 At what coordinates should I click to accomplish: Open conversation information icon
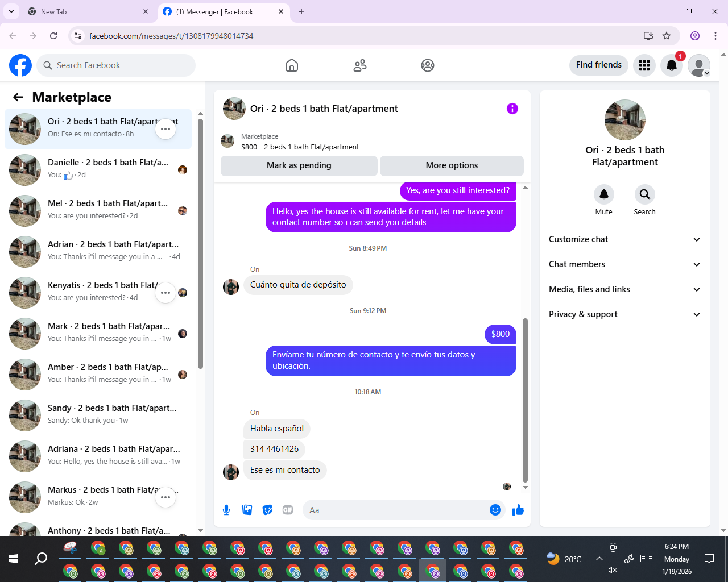click(512, 109)
